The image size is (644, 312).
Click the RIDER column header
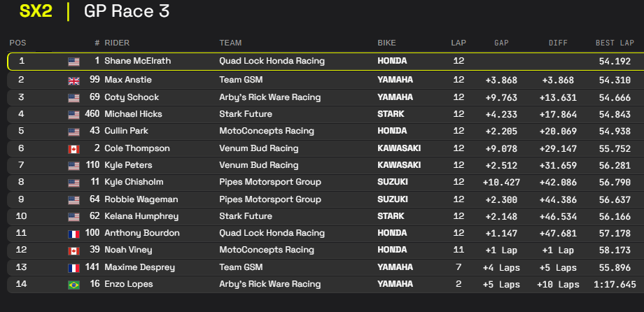click(x=117, y=43)
